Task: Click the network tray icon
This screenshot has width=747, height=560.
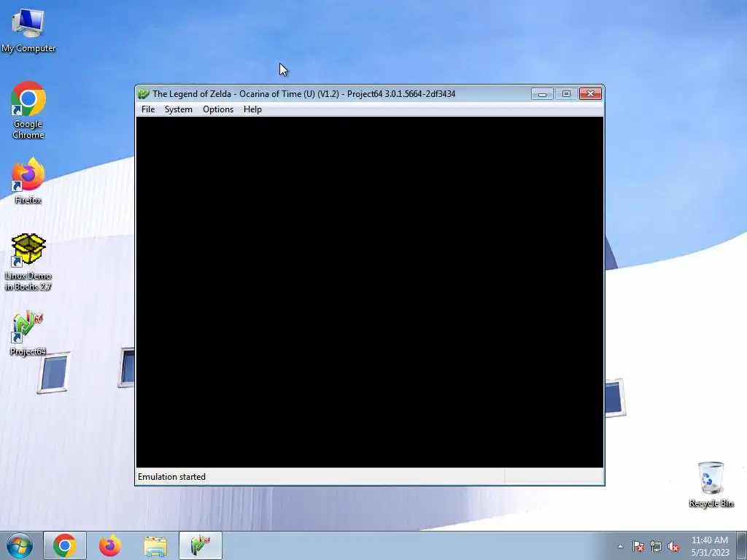Action: tap(656, 546)
